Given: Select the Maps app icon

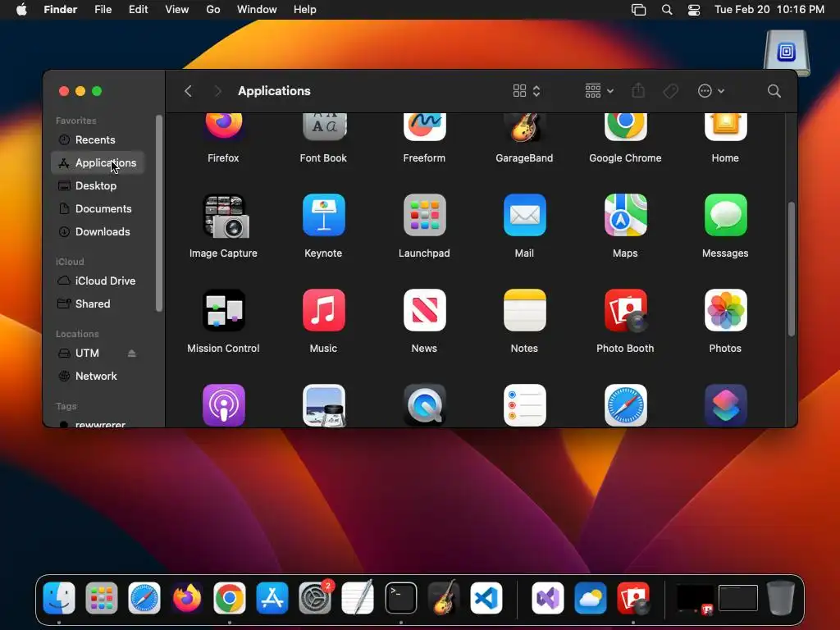Looking at the screenshot, I should [x=625, y=215].
